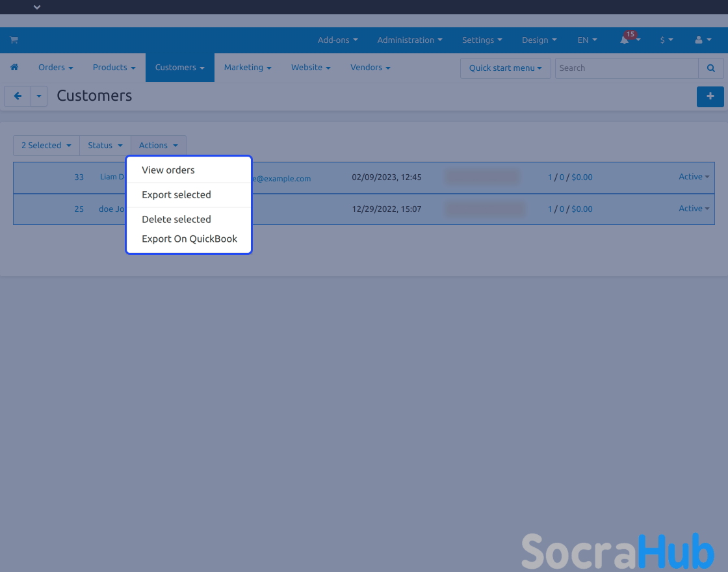Add a customer with plus button

coord(710,96)
